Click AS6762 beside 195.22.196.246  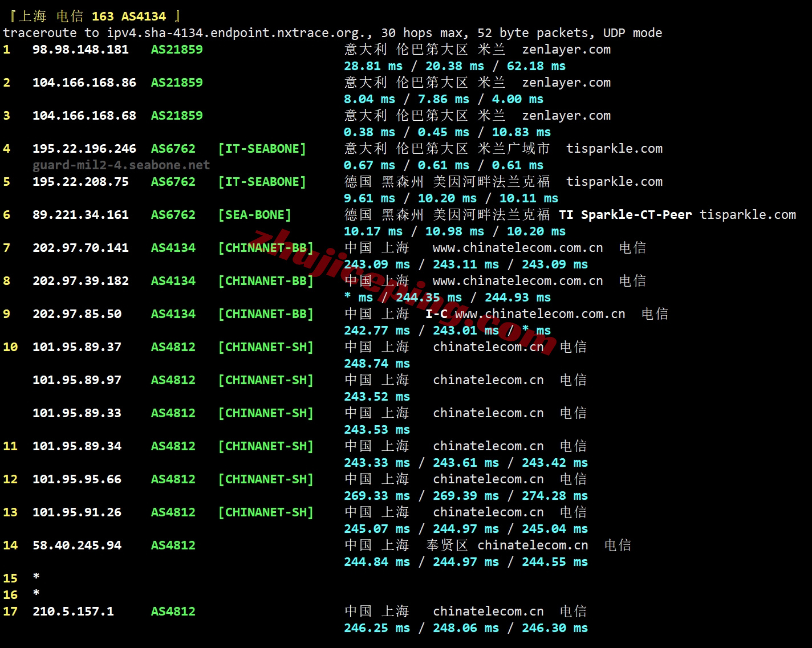173,149
